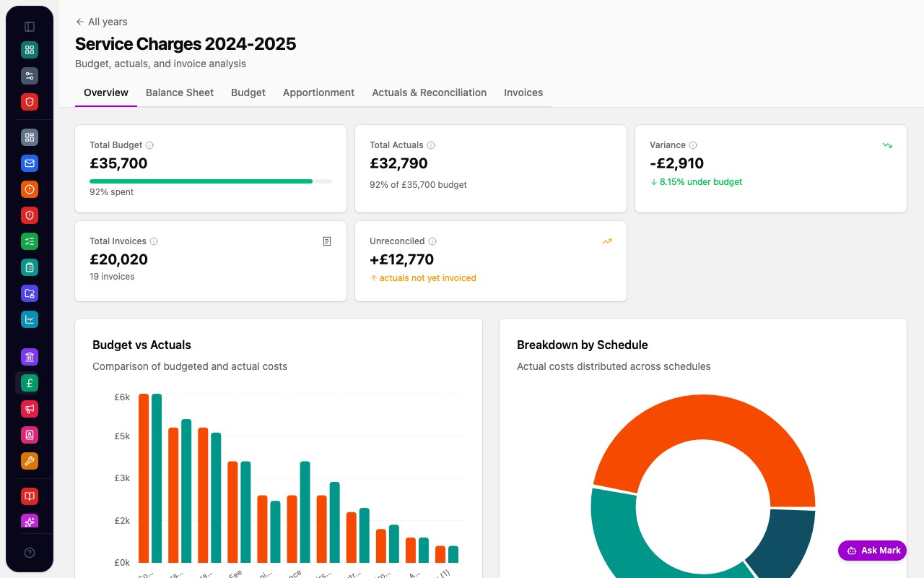Click the '19 invoices' text
The width and height of the screenshot is (924, 578).
[112, 277]
